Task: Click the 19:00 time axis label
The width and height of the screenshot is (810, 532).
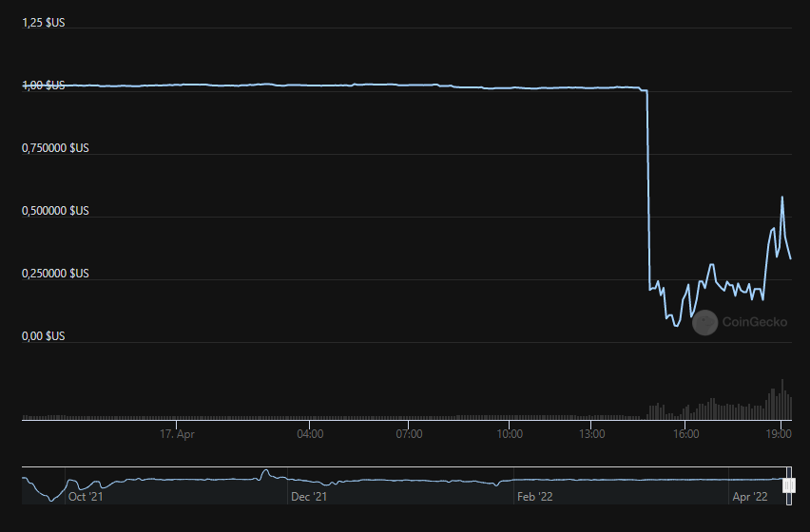Action: coord(779,434)
